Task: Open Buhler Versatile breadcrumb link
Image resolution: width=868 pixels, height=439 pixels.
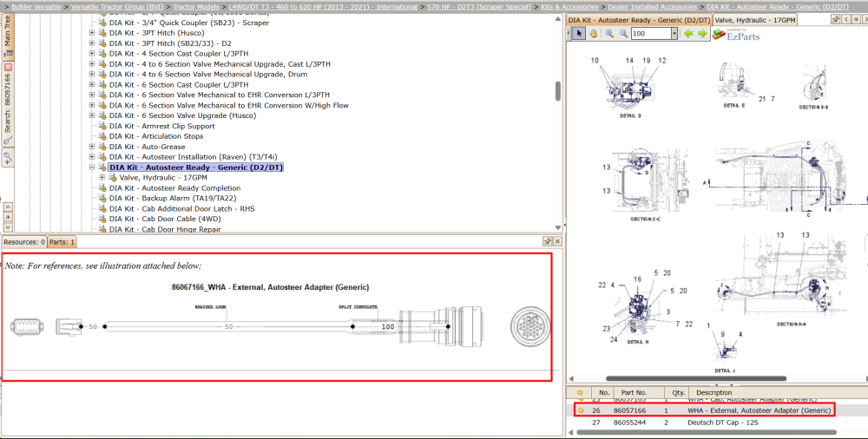Action: [37, 7]
